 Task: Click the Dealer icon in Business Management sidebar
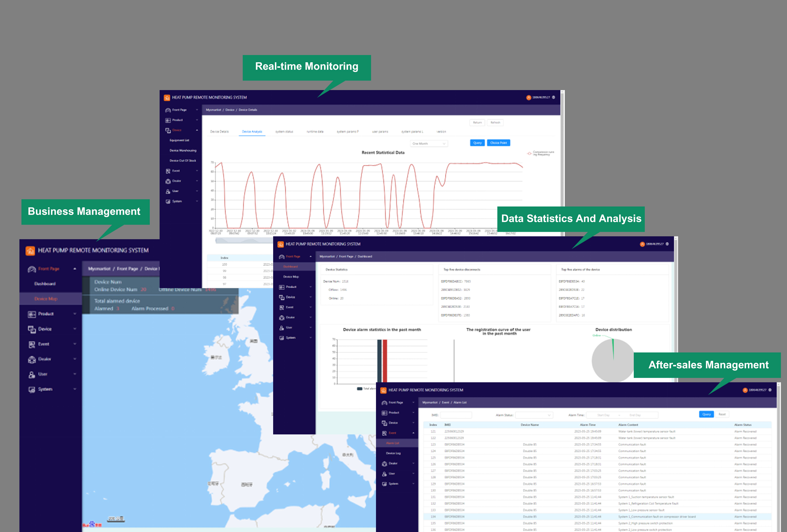click(32, 359)
